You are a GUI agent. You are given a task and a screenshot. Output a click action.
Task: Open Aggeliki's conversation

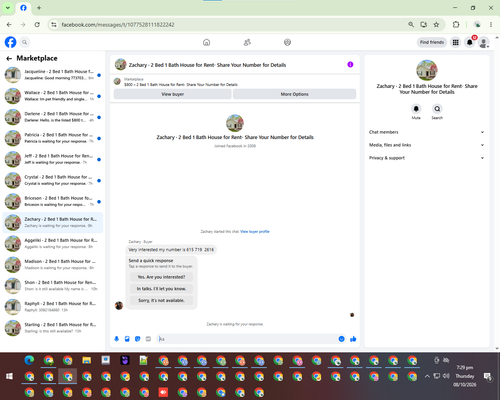click(53, 243)
